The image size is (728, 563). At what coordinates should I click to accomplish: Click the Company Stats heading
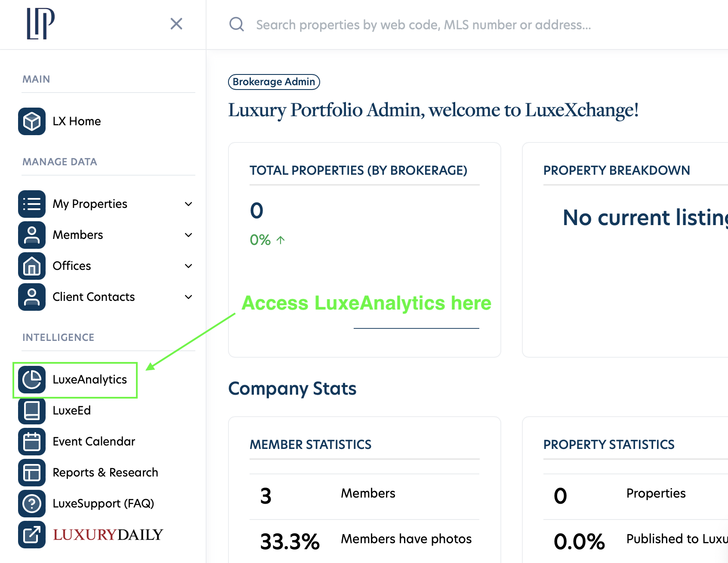tap(292, 389)
